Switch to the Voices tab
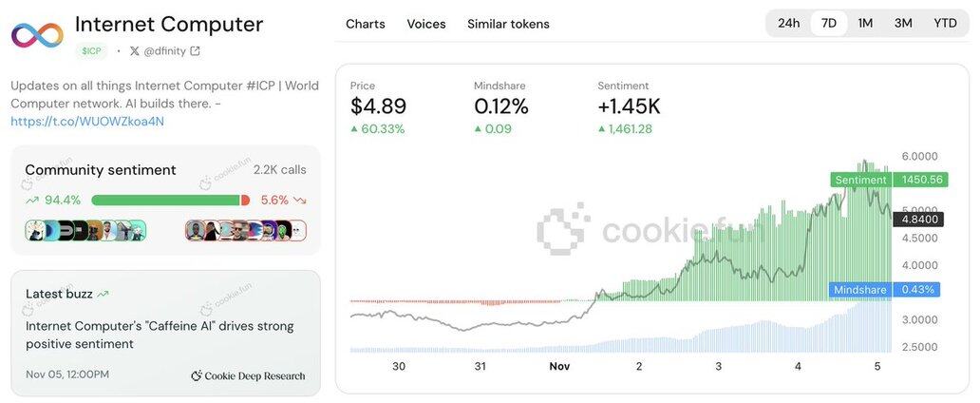Image resolution: width=980 pixels, height=403 pixels. coord(426,24)
